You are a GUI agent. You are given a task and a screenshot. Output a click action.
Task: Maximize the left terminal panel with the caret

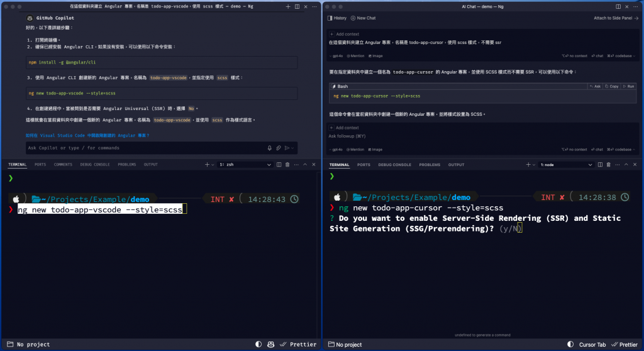pyautogui.click(x=305, y=164)
